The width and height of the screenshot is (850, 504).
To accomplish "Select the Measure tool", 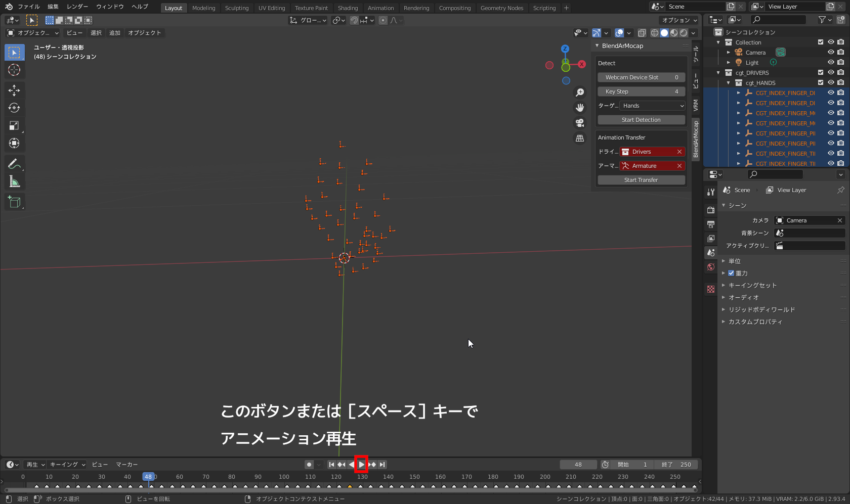I will coord(14,181).
